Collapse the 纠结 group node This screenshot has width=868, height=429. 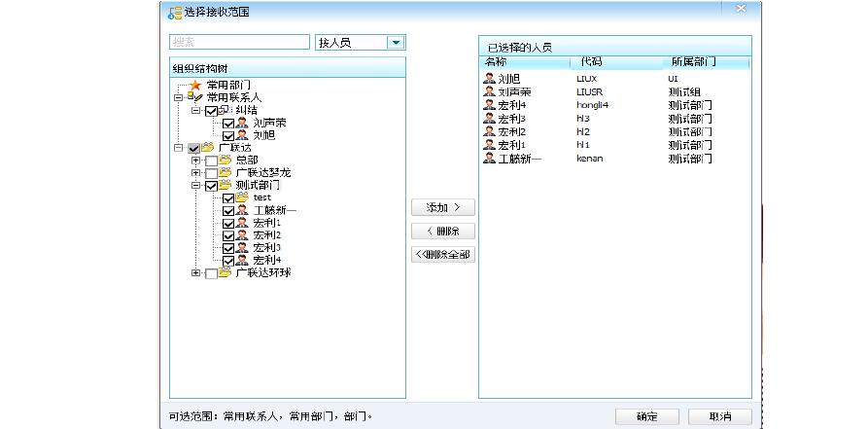[195, 110]
